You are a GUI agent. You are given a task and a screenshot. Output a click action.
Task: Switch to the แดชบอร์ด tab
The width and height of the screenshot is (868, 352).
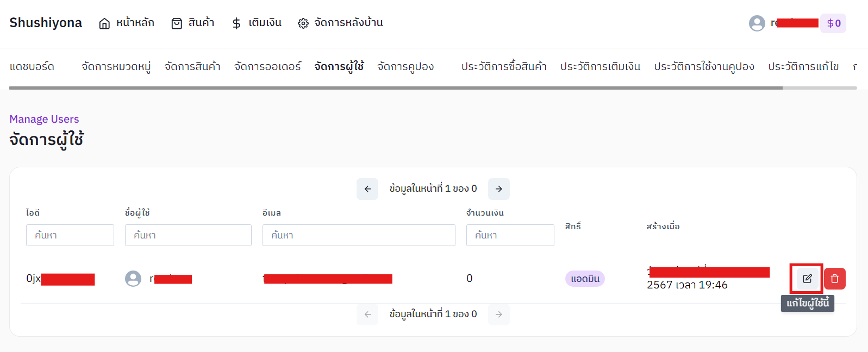tap(32, 66)
